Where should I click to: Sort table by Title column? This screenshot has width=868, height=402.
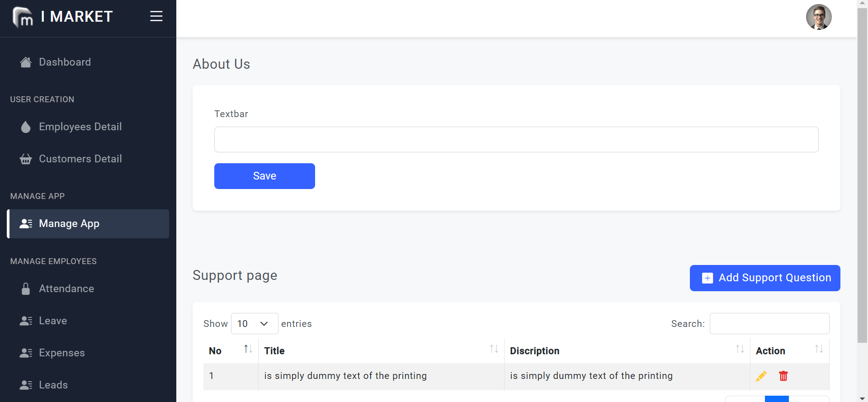(x=494, y=349)
